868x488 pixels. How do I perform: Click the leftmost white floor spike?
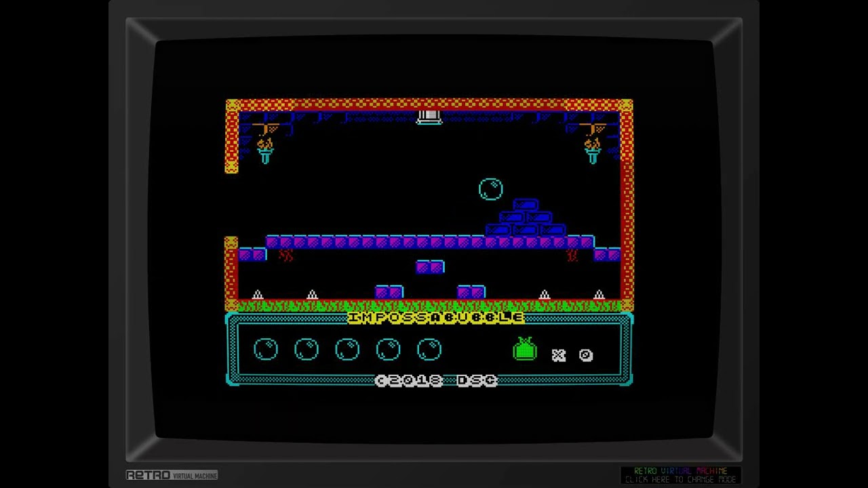pos(258,295)
